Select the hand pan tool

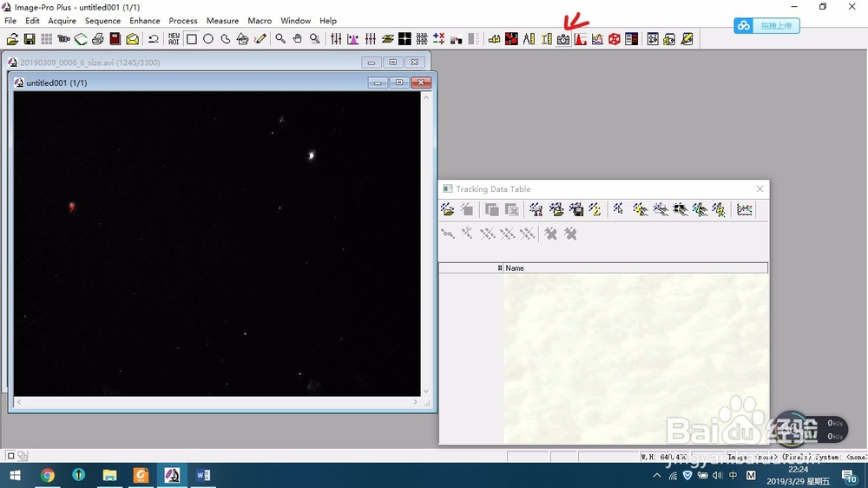298,39
